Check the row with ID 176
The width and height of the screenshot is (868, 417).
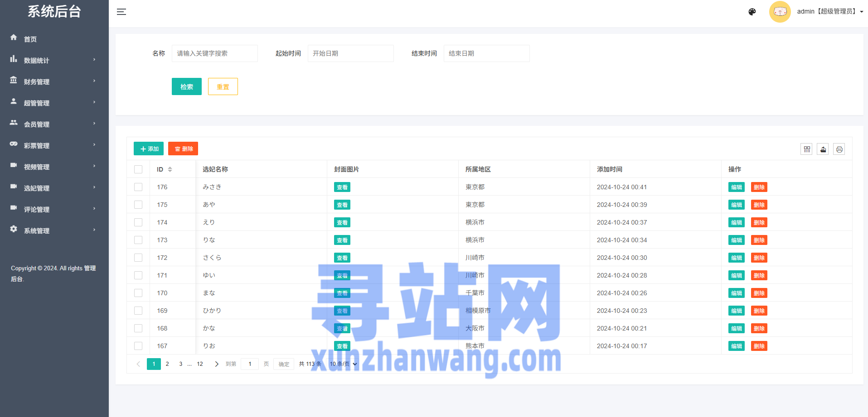point(138,187)
